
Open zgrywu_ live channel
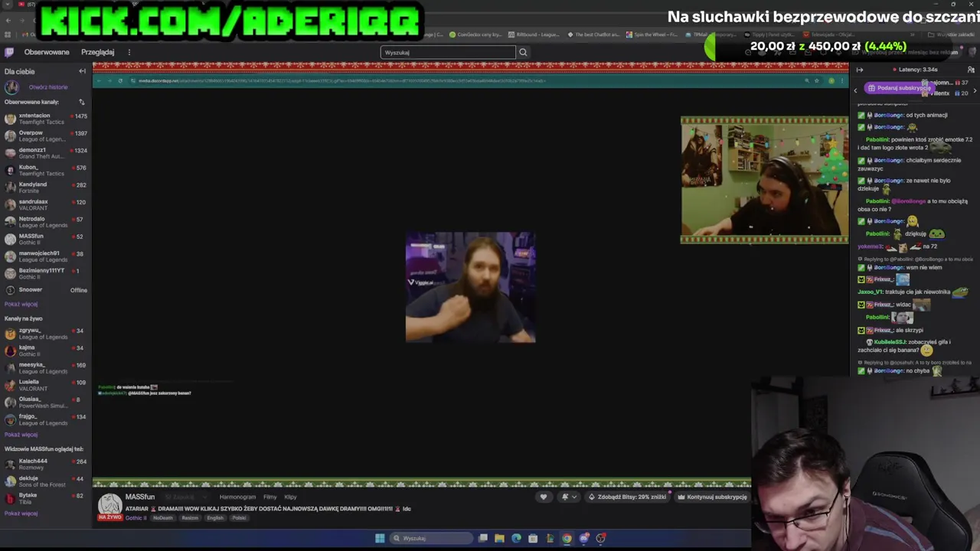point(46,334)
